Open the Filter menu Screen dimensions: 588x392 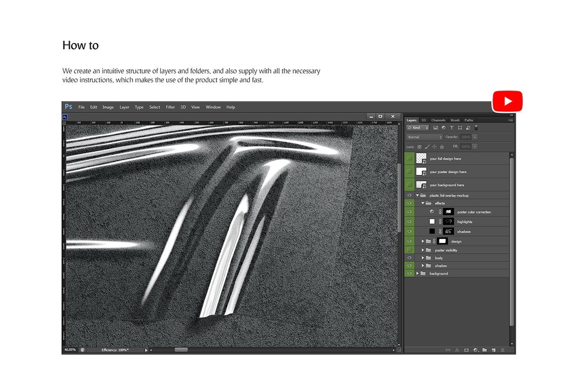click(x=170, y=107)
